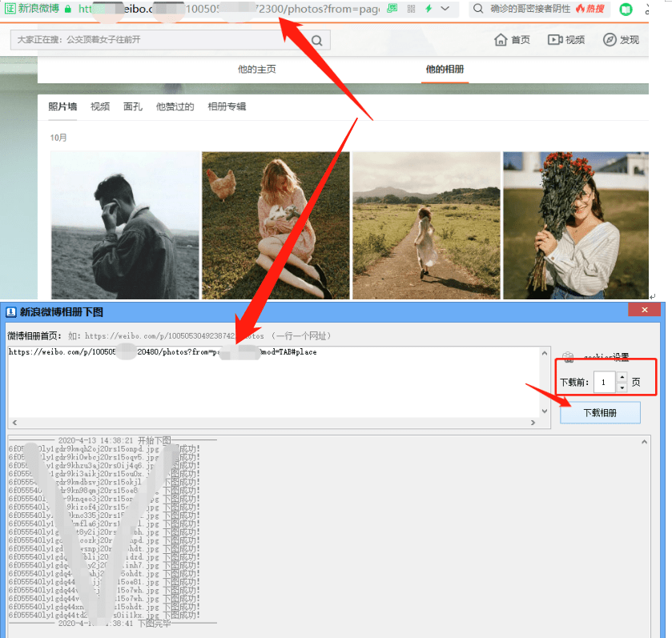Viewport: 672px width, 638px height.
Task: Open the cookies设置 option
Action: [596, 357]
